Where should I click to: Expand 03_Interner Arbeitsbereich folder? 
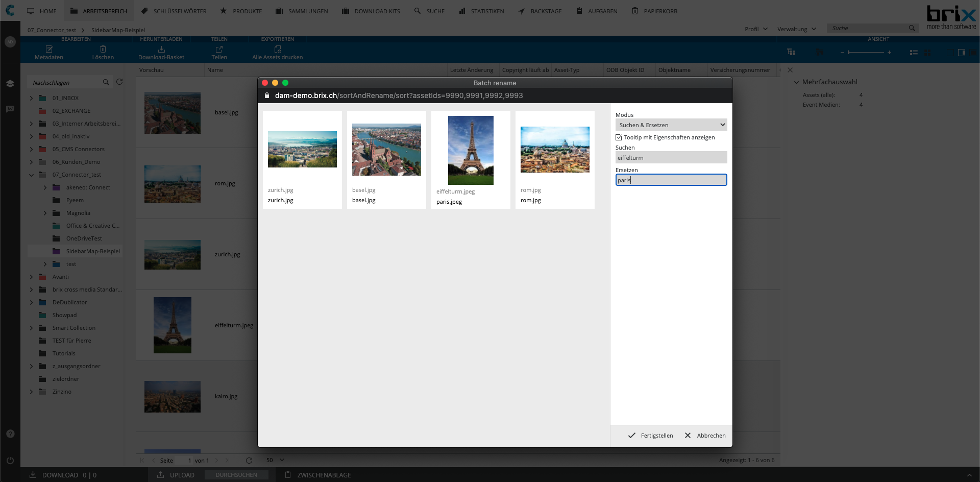pos(31,124)
